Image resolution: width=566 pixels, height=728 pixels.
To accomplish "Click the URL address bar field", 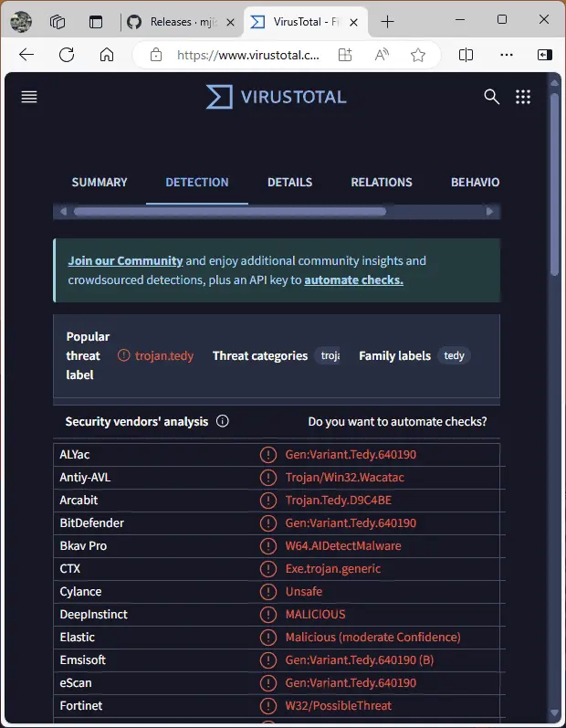I will (248, 55).
